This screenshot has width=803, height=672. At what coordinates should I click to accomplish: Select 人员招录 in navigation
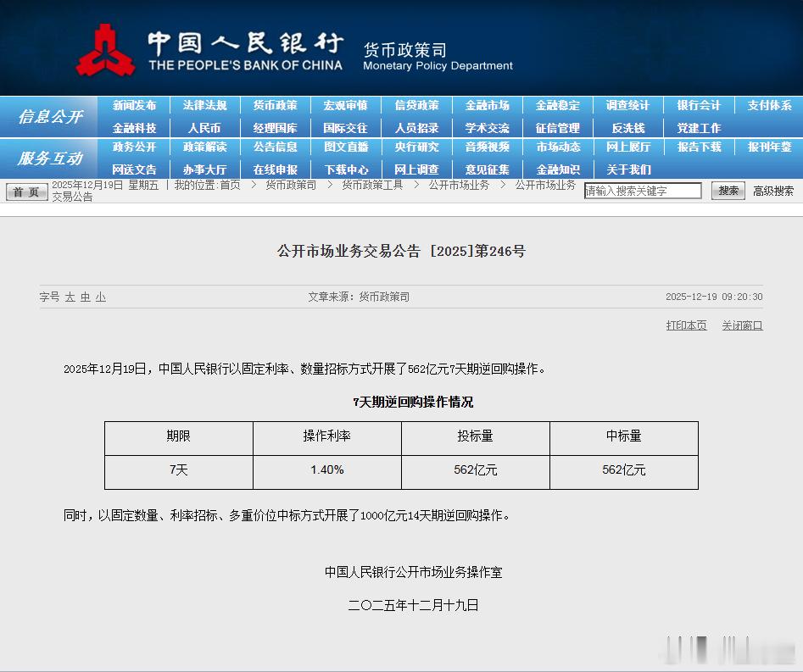417,128
